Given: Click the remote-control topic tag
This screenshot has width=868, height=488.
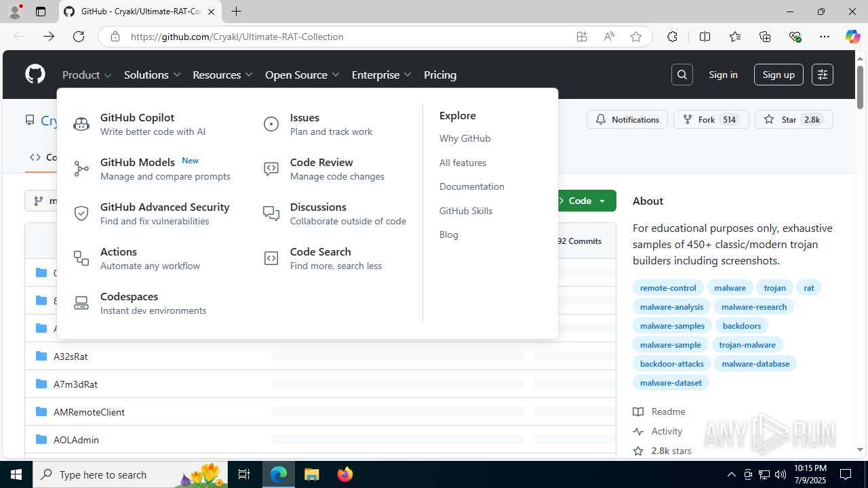Looking at the screenshot, I should click(668, 287).
